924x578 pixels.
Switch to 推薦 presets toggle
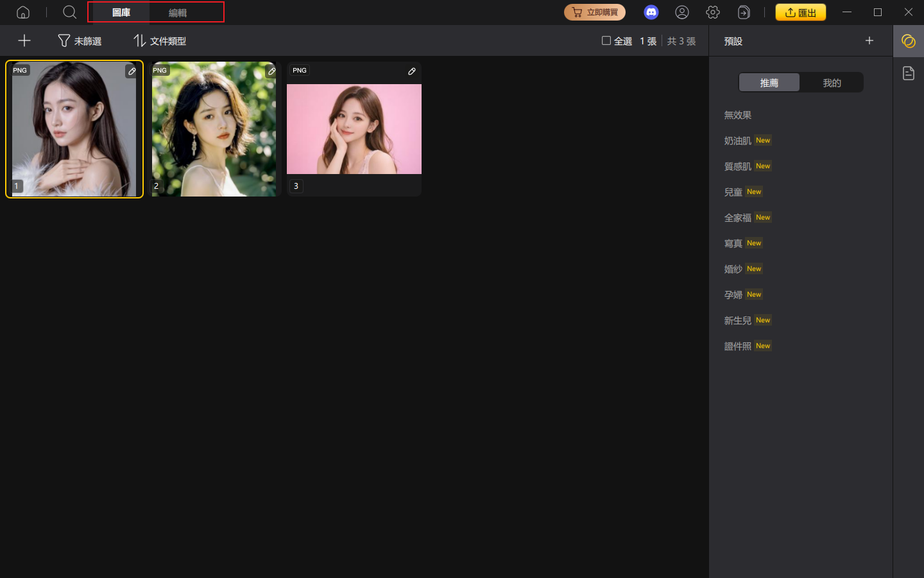pyautogui.click(x=769, y=83)
